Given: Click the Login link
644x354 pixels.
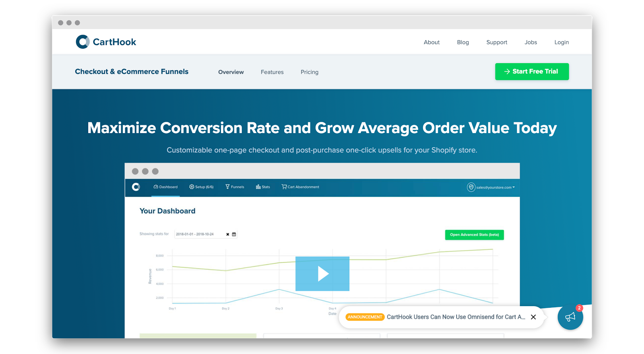Looking at the screenshot, I should 561,42.
